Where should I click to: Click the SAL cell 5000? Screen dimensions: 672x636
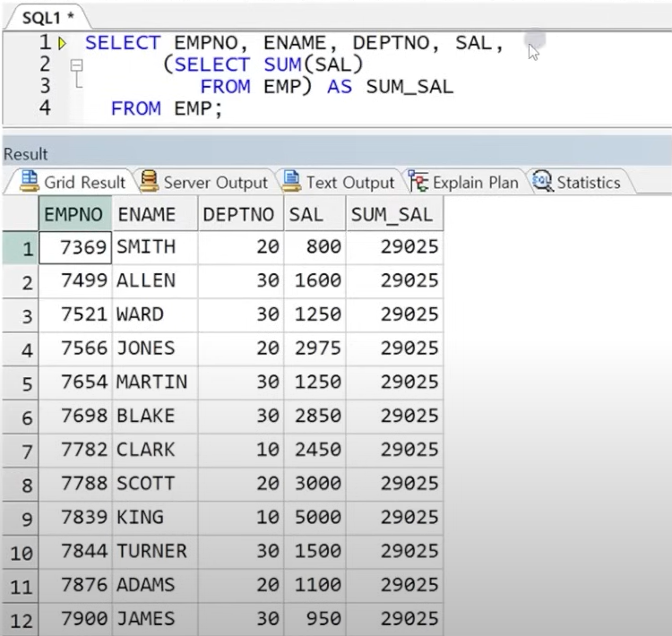click(315, 518)
